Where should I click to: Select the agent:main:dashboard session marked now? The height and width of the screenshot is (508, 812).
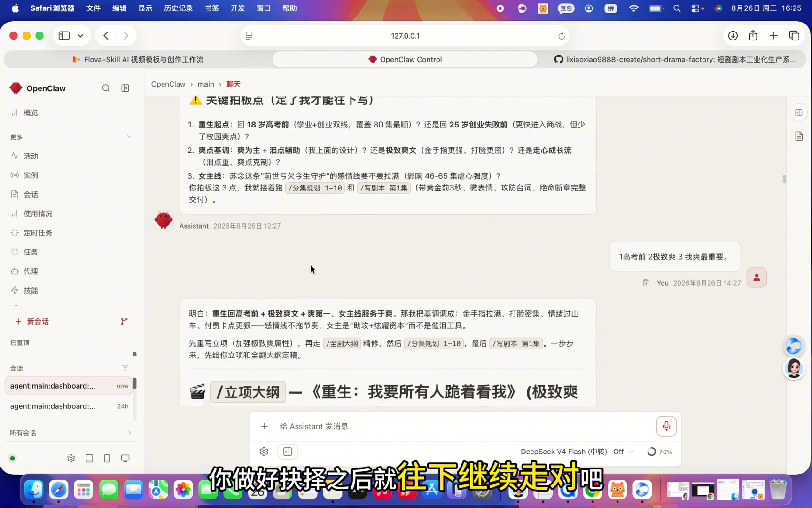[69, 386]
